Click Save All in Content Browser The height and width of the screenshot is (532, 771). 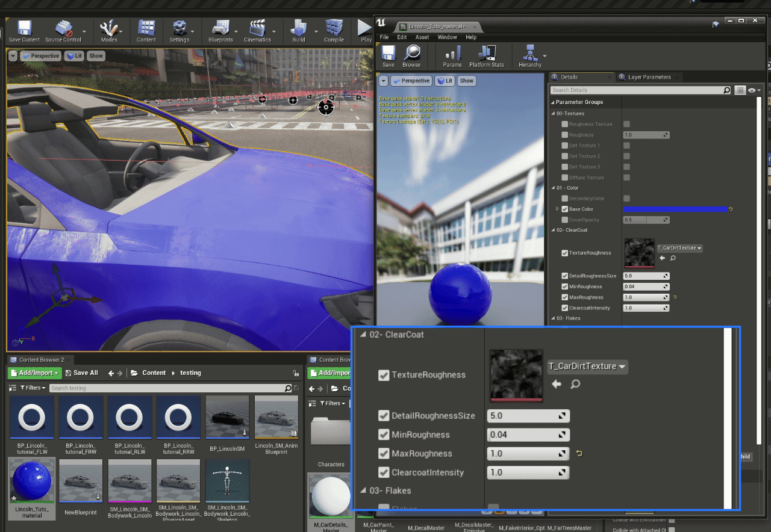81,373
